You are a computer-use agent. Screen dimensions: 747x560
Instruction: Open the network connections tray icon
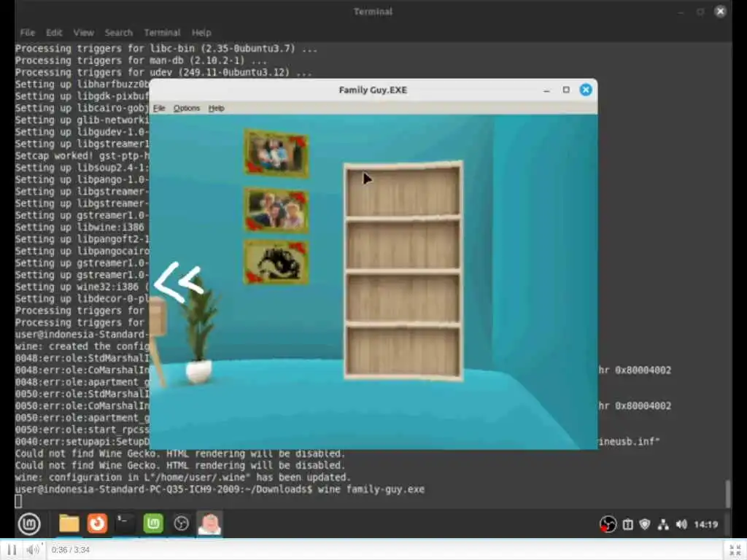pos(663,524)
